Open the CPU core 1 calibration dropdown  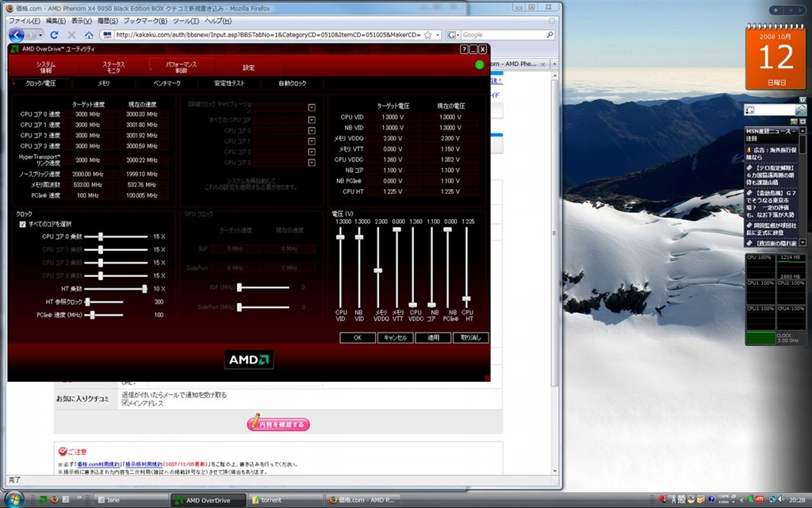point(312,141)
